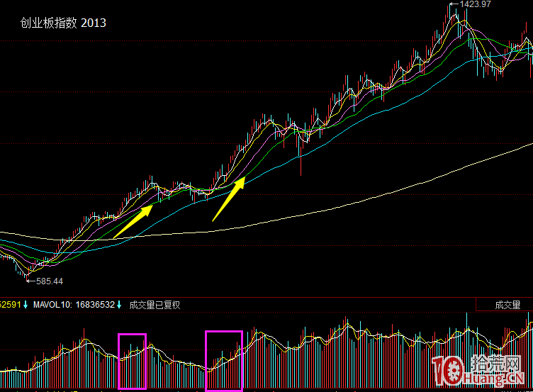
Task: Click the 创业板指数 2013 chart title
Action: (63, 23)
